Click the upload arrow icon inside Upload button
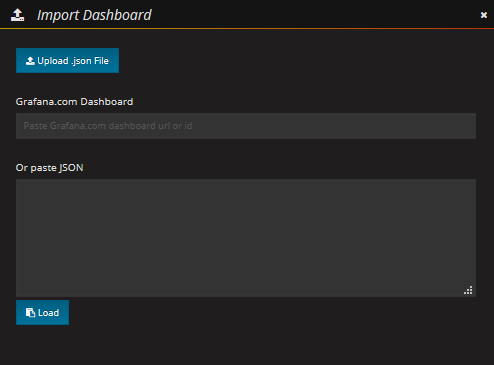The width and height of the screenshot is (494, 365). tap(30, 61)
